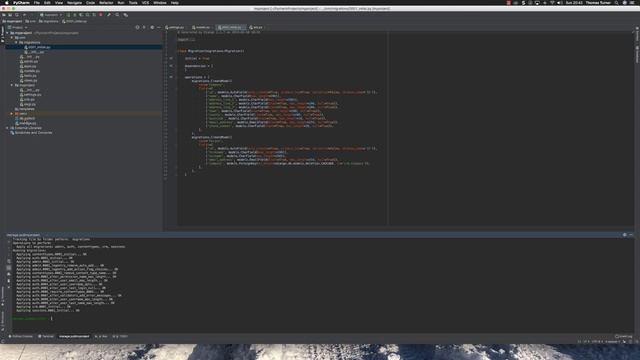Image resolution: width=640 pixels, height=360 pixels.
Task: Open Project panel gear options
Action: tap(152, 27)
